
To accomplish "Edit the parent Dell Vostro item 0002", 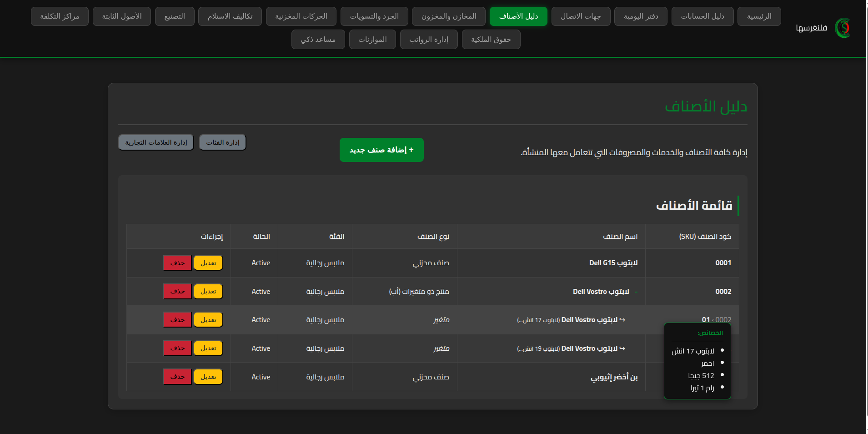I will click(x=208, y=292).
